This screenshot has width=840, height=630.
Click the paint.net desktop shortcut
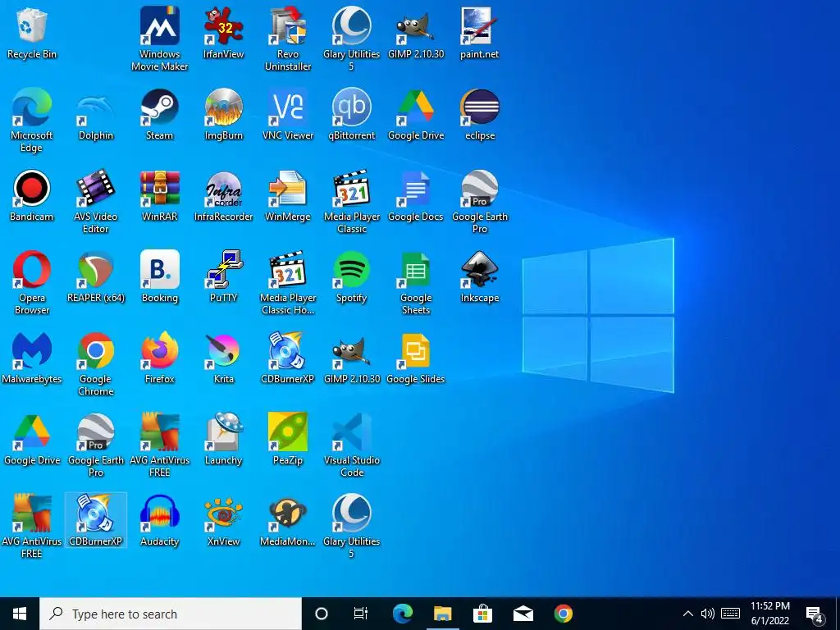click(x=479, y=33)
